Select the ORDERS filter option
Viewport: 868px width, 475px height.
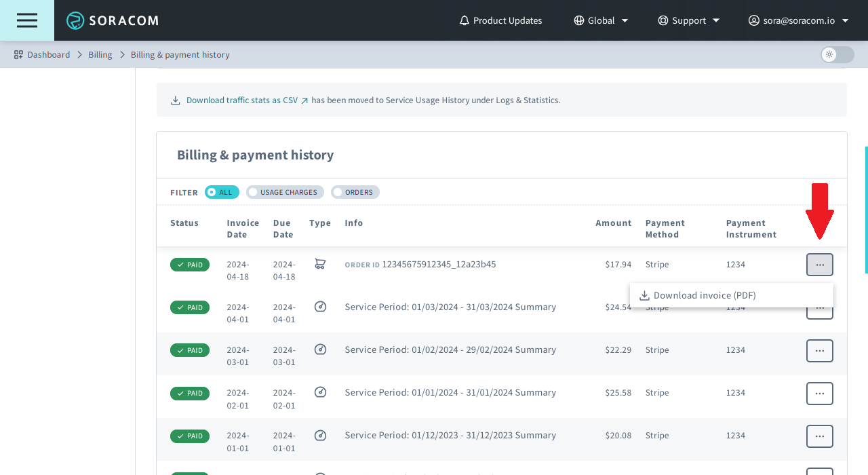[x=355, y=192]
